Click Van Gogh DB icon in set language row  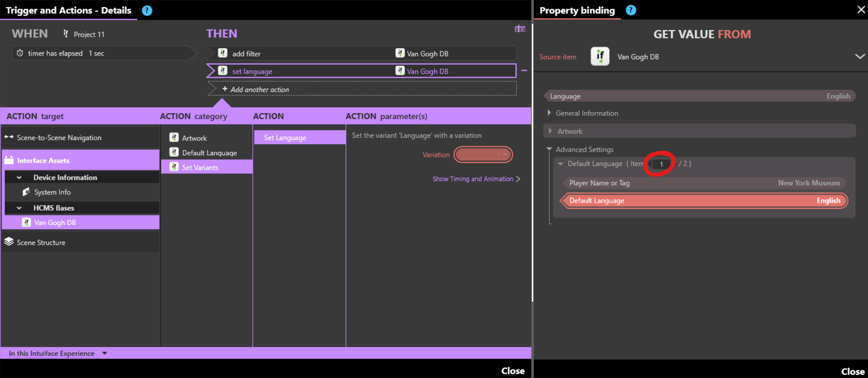pos(400,71)
